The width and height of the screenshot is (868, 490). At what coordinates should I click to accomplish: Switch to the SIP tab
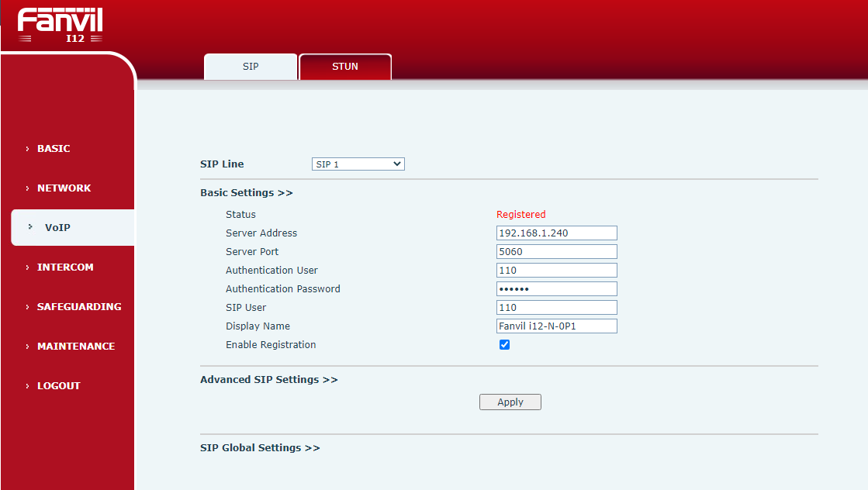251,67
